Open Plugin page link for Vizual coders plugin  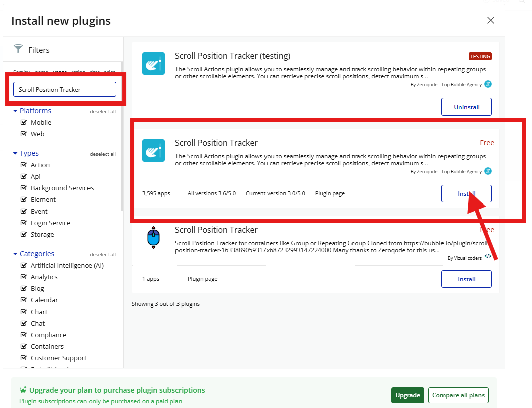(202, 279)
